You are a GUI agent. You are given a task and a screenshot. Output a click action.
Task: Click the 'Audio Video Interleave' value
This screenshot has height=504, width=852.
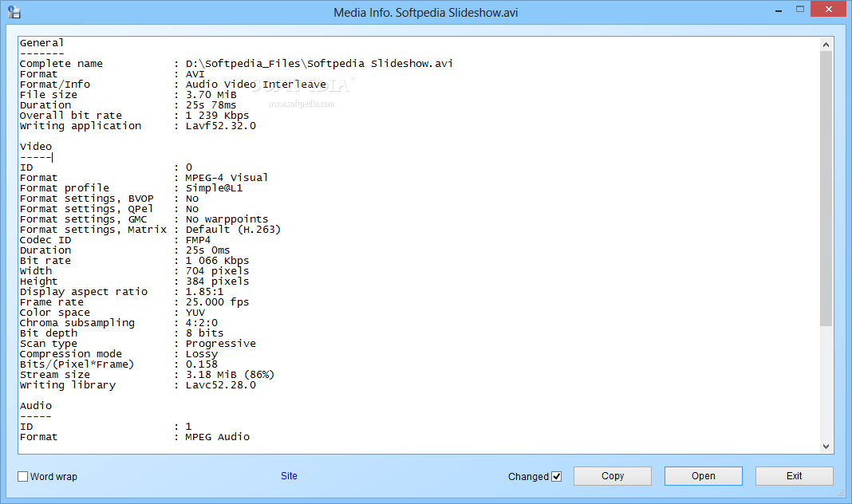256,85
